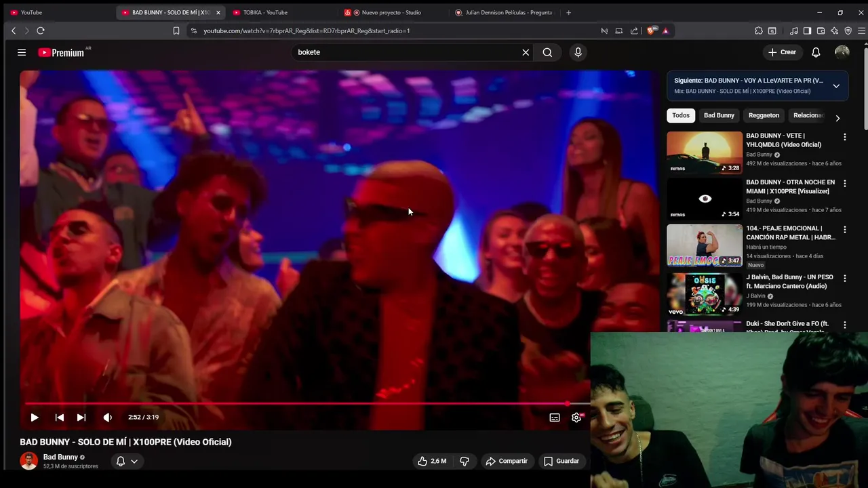Toggle the browser sidebar panel icon
The height and width of the screenshot is (488, 868).
[x=807, y=30]
